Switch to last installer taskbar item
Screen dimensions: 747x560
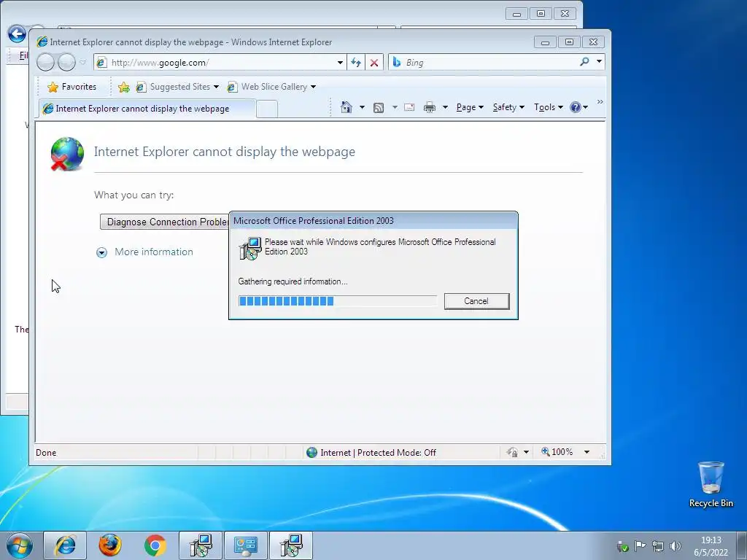coord(291,545)
